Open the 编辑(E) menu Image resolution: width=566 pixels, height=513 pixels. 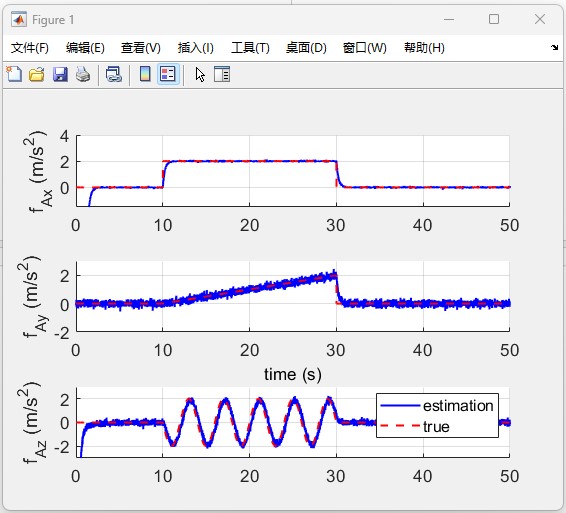click(x=85, y=48)
